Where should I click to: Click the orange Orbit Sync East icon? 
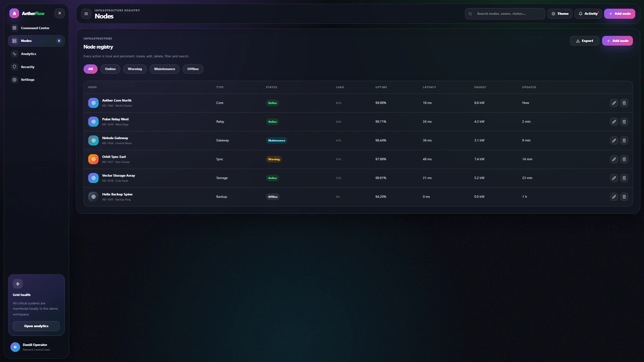pyautogui.click(x=93, y=159)
